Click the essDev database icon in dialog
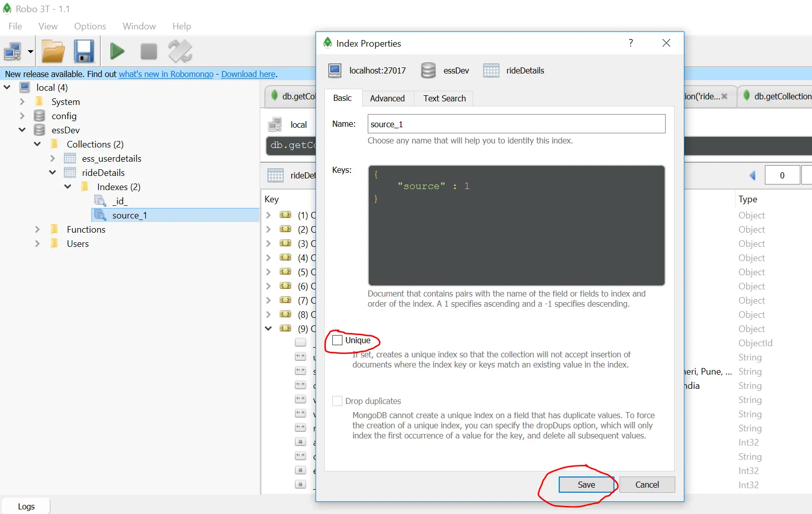The image size is (812, 514). (x=429, y=70)
